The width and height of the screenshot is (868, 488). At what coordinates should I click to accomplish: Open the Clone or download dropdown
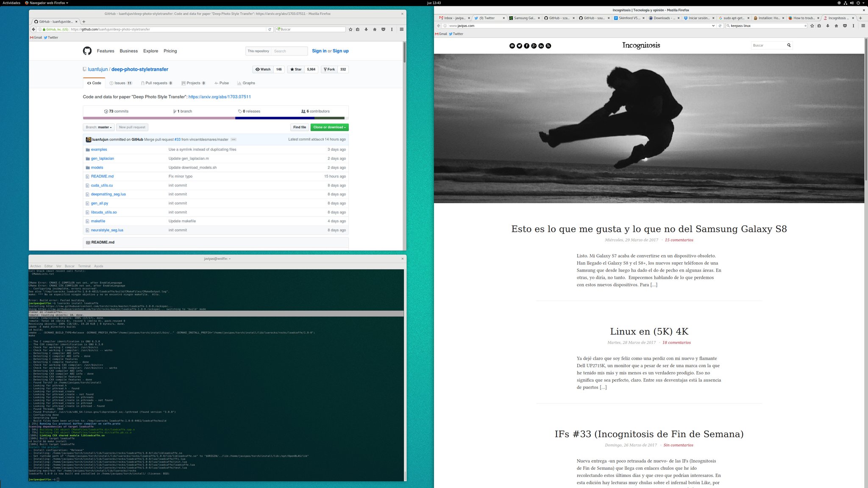(329, 127)
